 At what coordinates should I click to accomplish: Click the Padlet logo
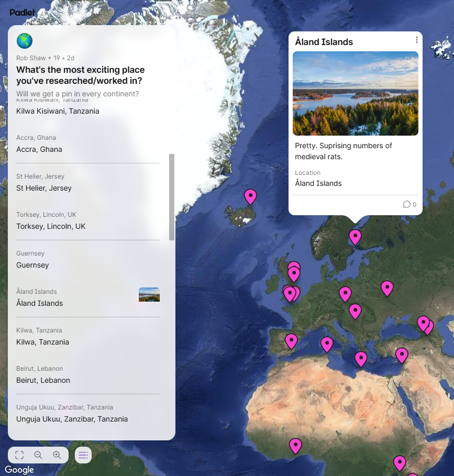[23, 13]
